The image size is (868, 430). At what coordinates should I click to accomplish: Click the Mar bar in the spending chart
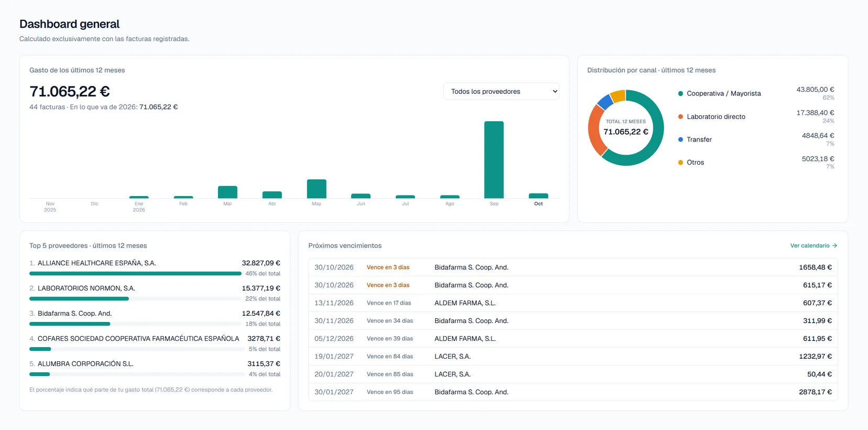pos(227,192)
